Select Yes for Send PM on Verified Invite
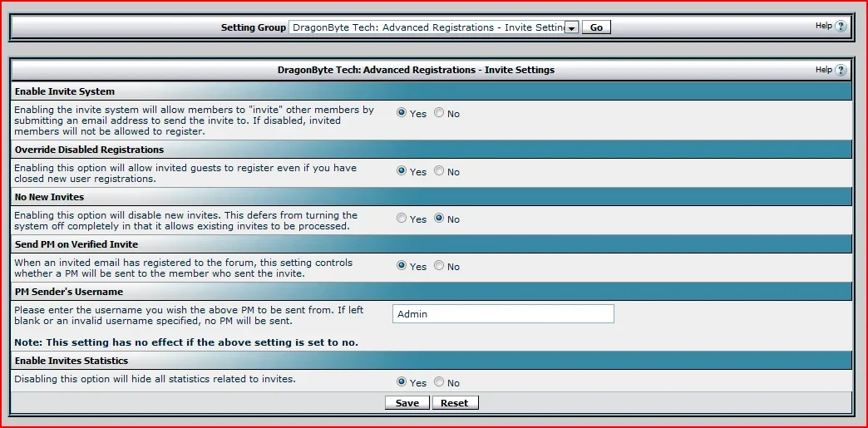The image size is (868, 428). [402, 266]
